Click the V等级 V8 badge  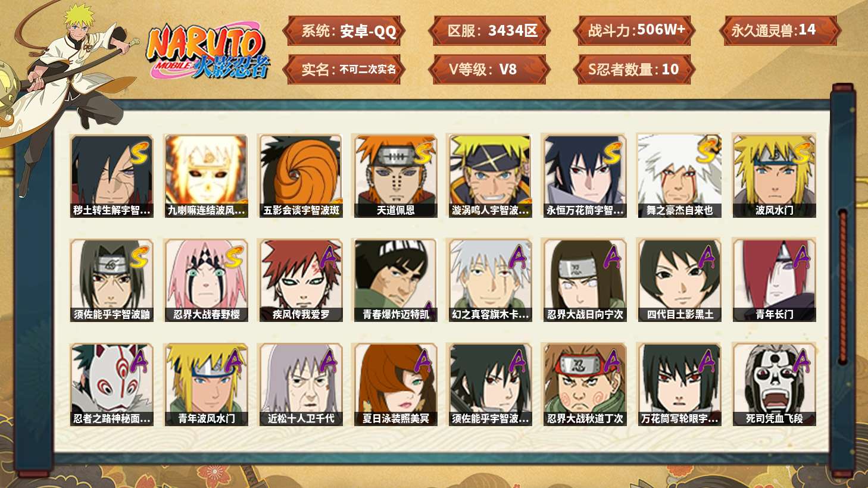488,69
